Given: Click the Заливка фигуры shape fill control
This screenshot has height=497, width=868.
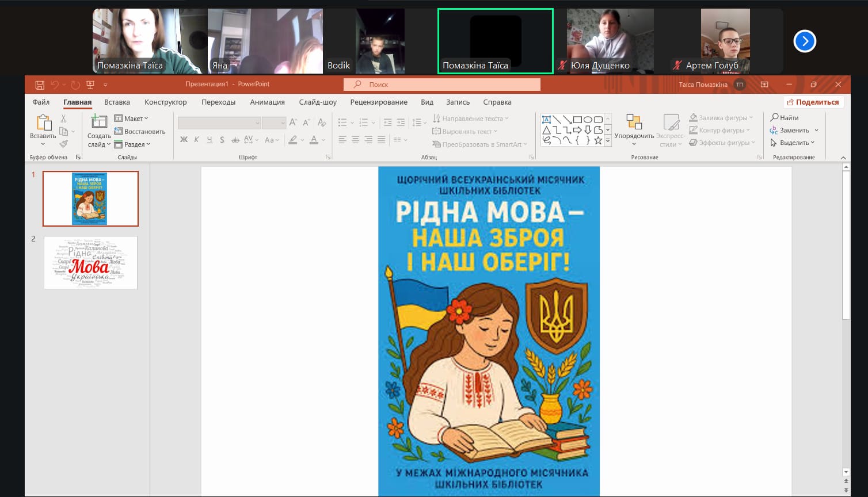Looking at the screenshot, I should [721, 118].
